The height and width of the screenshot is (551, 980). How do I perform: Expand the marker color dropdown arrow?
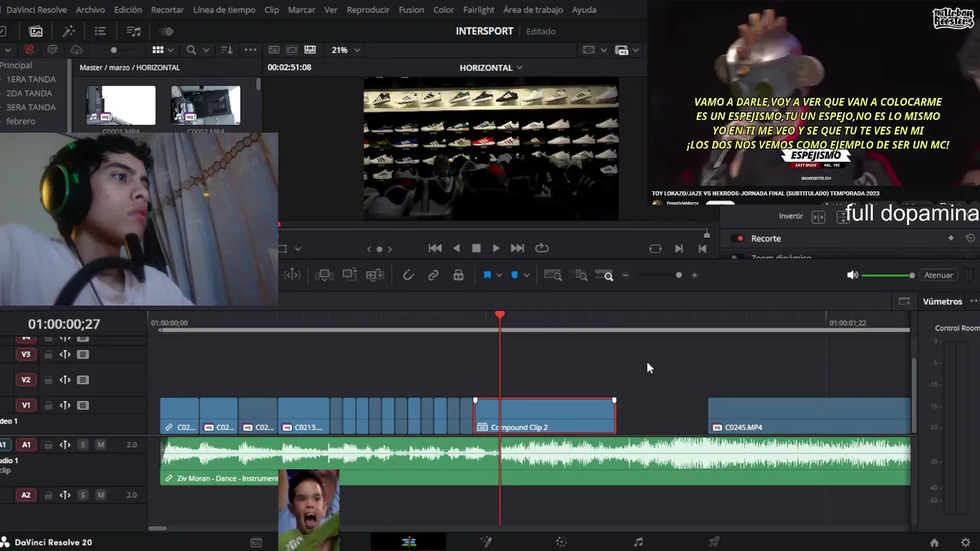coord(526,275)
